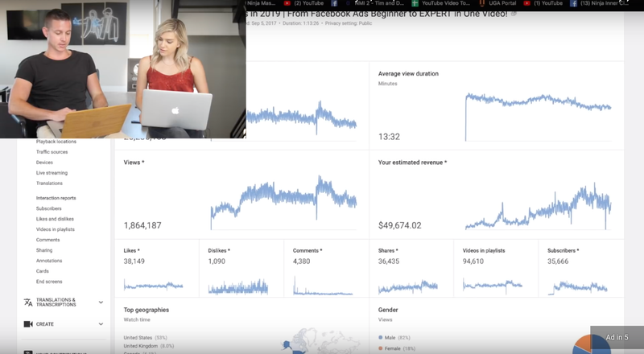644x354 pixels.
Task: Open the Comments sidebar report
Action: point(47,240)
